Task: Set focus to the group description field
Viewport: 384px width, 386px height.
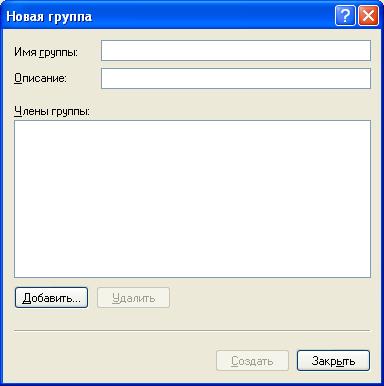Action: [x=236, y=79]
